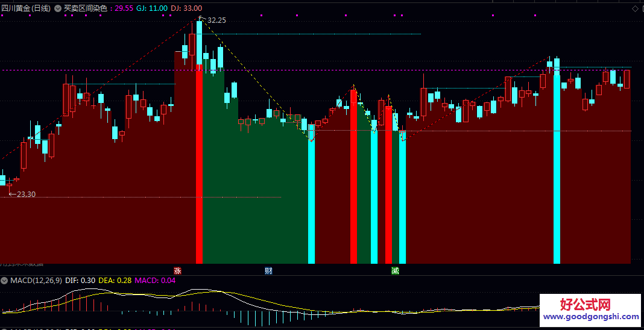Viewport: 644px width, 330px height.
Task: Click the blue 财 event marker
Action: tap(268, 270)
